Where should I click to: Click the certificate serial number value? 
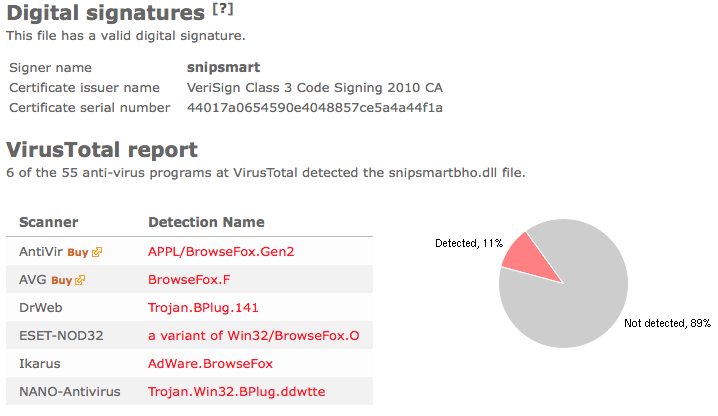pyautogui.click(x=315, y=108)
